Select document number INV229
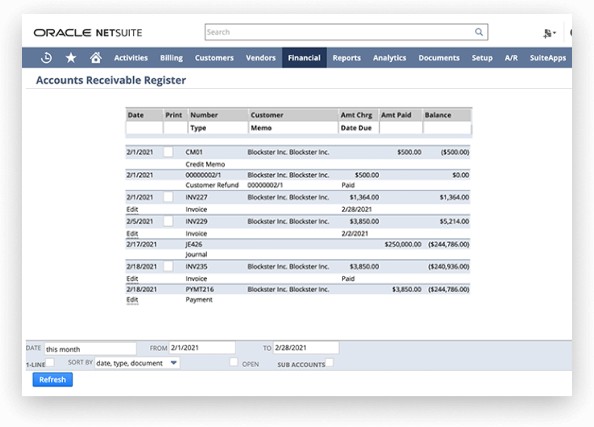Screen dimensions: 594x427 [x=196, y=222]
